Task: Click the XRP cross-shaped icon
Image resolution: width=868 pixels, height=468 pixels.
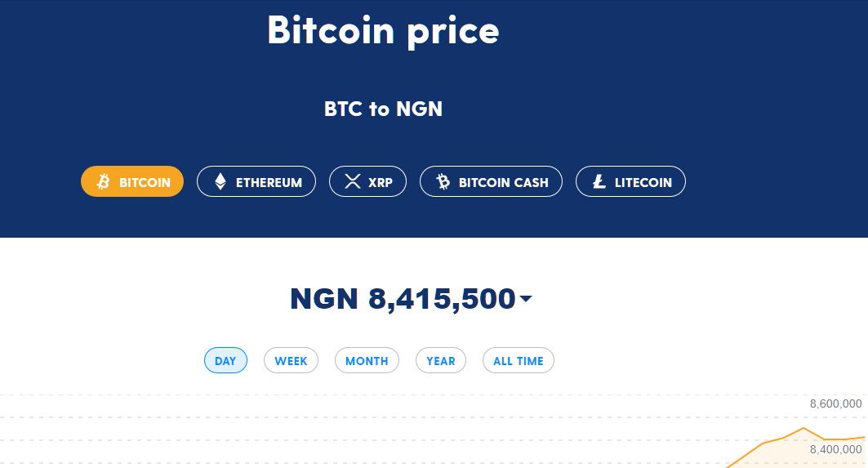Action: pyautogui.click(x=353, y=181)
